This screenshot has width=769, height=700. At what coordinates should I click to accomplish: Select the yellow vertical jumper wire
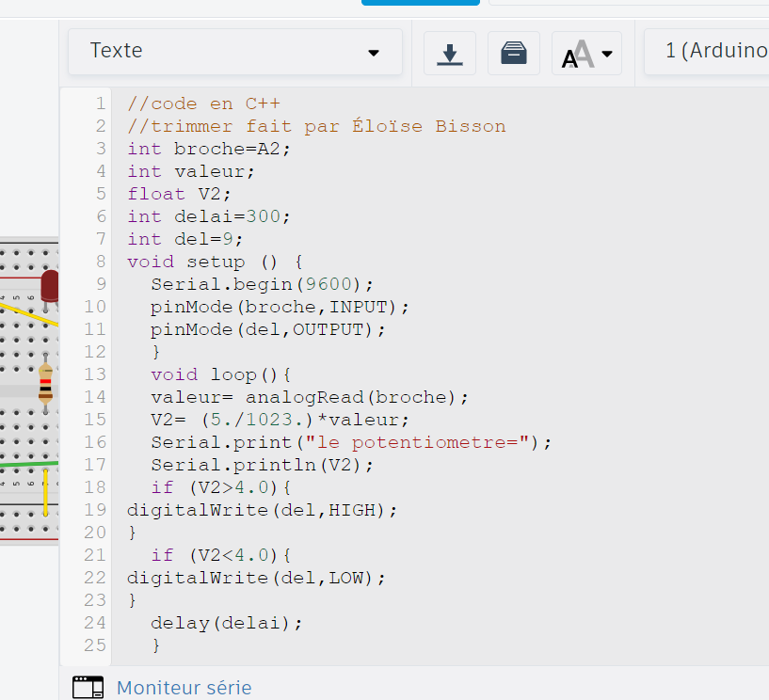point(45,493)
